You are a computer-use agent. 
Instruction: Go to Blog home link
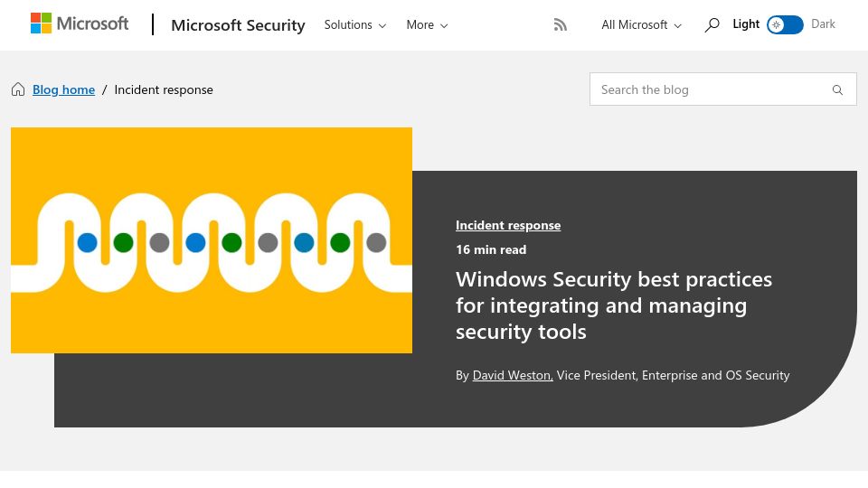63,89
